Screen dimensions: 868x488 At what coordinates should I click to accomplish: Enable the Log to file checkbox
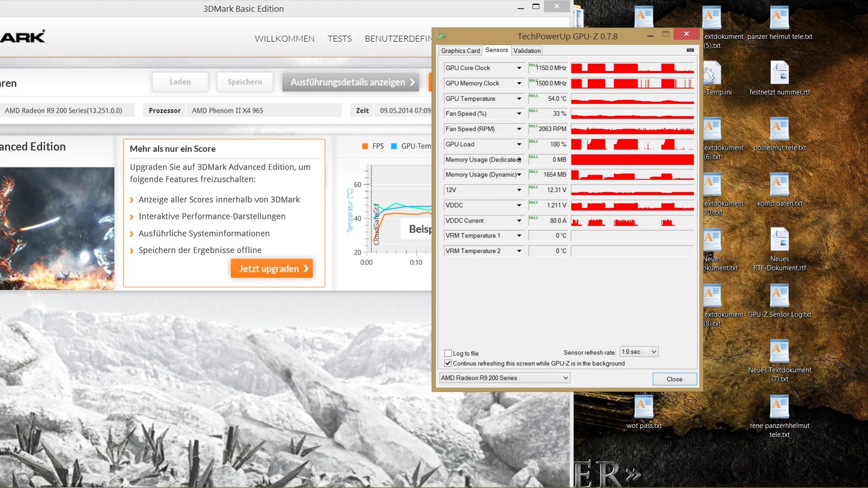(x=448, y=353)
